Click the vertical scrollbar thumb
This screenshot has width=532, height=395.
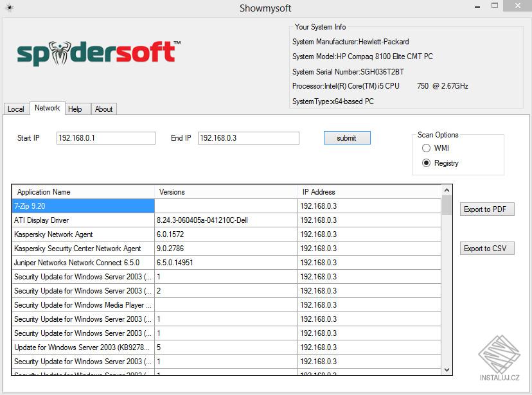click(447, 206)
